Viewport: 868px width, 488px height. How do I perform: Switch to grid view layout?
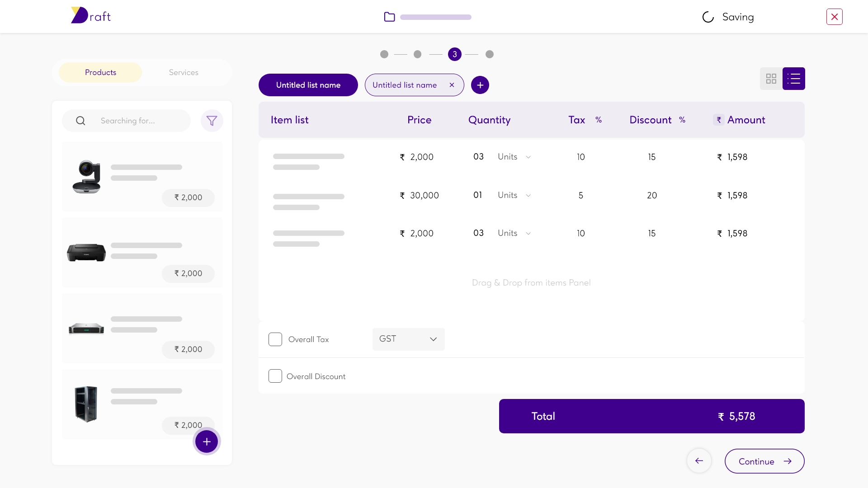pos(771,79)
